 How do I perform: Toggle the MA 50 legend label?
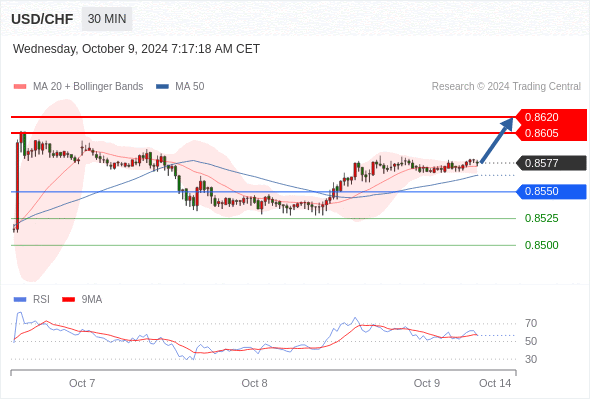coord(190,87)
